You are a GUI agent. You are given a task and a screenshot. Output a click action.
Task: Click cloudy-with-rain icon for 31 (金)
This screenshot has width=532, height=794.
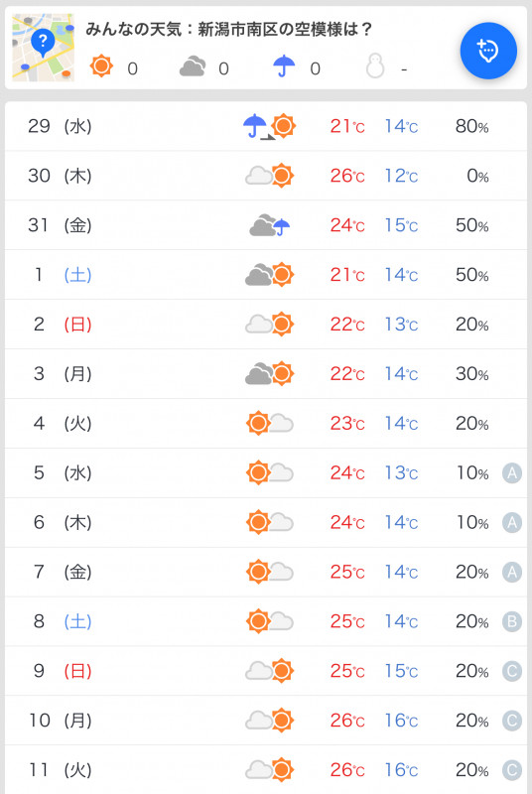(x=269, y=225)
